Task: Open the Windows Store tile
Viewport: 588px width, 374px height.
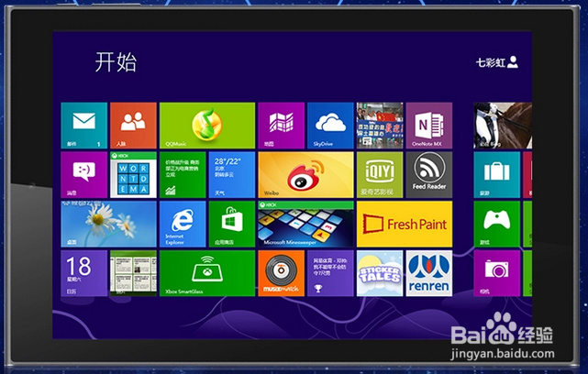Action: [x=232, y=224]
